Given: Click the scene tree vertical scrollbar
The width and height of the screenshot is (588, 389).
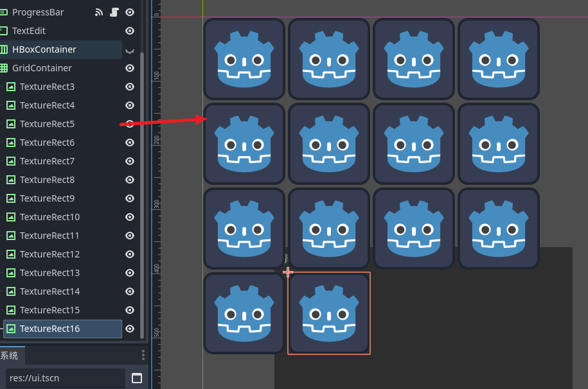Looking at the screenshot, I should pos(142,195).
